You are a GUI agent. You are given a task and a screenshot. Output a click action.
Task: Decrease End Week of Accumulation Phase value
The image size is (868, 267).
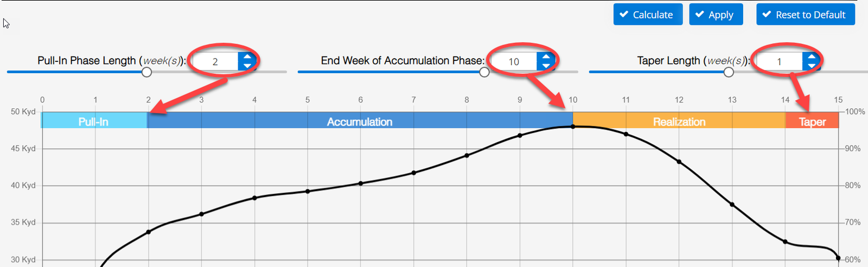[546, 66]
